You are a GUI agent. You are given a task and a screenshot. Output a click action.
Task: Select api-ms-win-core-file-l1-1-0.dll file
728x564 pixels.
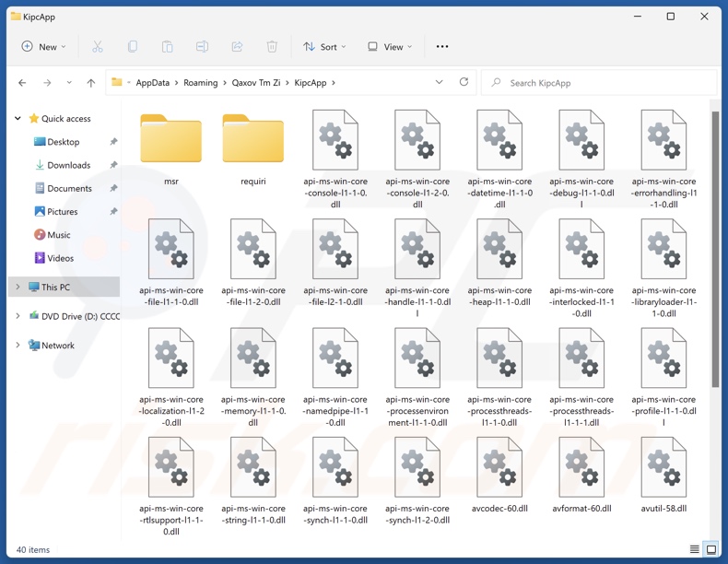(171, 263)
